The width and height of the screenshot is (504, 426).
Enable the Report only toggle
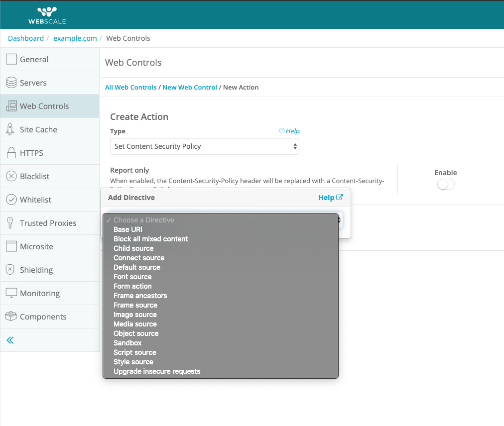coord(445,185)
